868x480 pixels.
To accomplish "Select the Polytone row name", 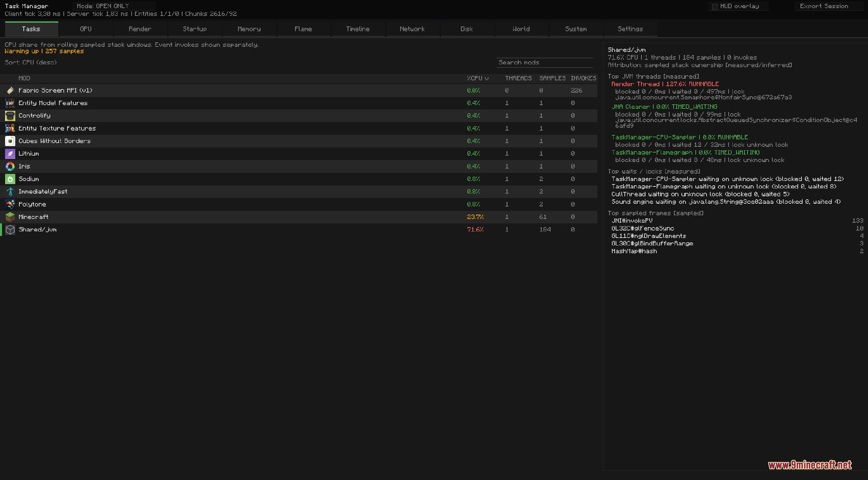I will [32, 204].
